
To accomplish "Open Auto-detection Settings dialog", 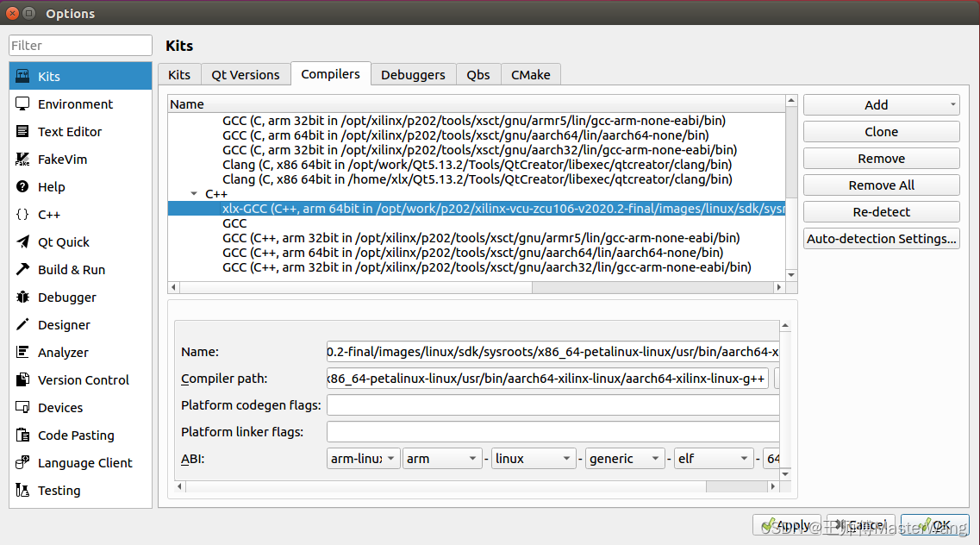I will 881,239.
